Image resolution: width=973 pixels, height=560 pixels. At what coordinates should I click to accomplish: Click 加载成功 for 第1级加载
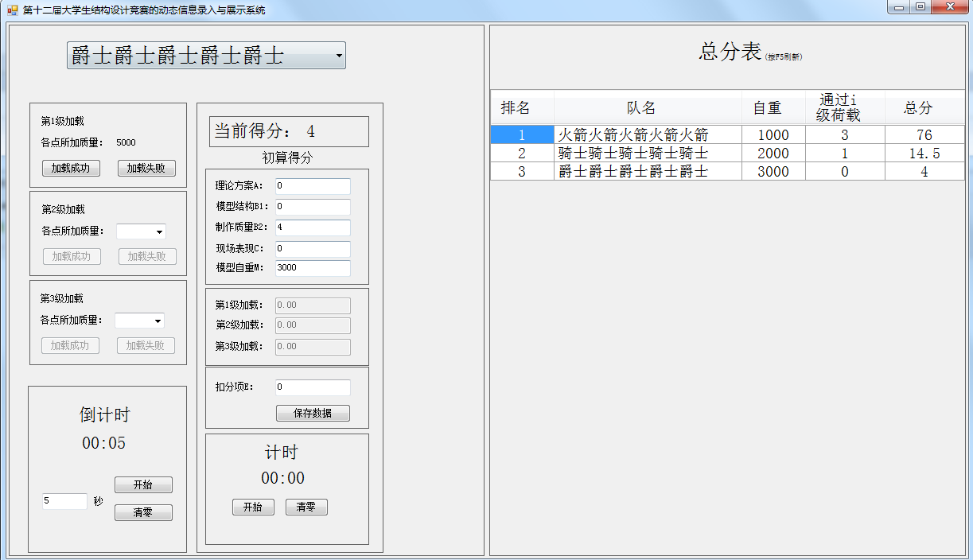pyautogui.click(x=71, y=169)
